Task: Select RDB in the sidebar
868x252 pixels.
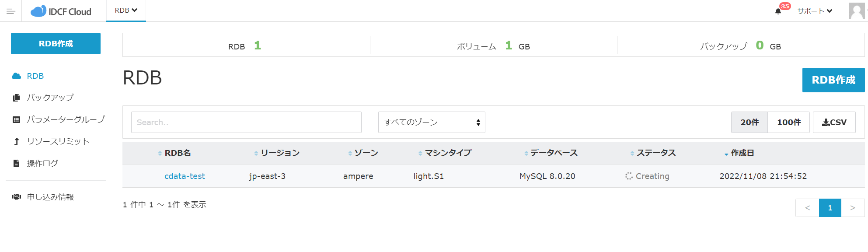Action: tap(35, 76)
